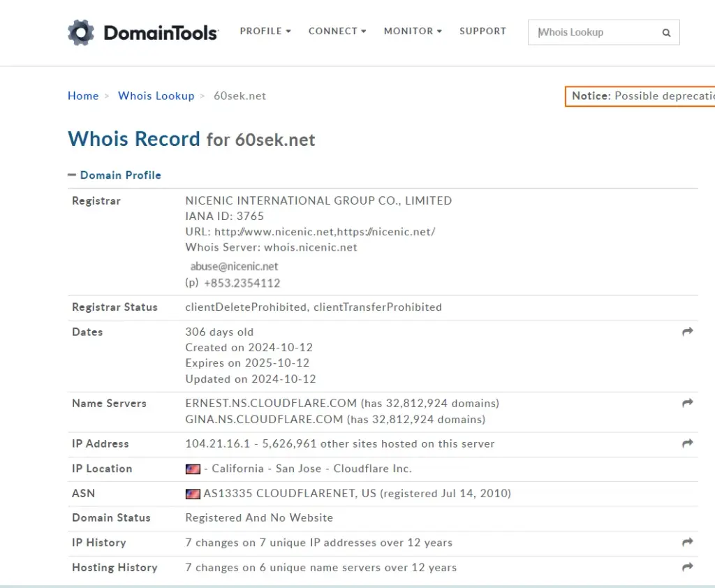Viewport: 715px width, 588px height.
Task: Open the PROFILE dropdown menu
Action: (265, 31)
